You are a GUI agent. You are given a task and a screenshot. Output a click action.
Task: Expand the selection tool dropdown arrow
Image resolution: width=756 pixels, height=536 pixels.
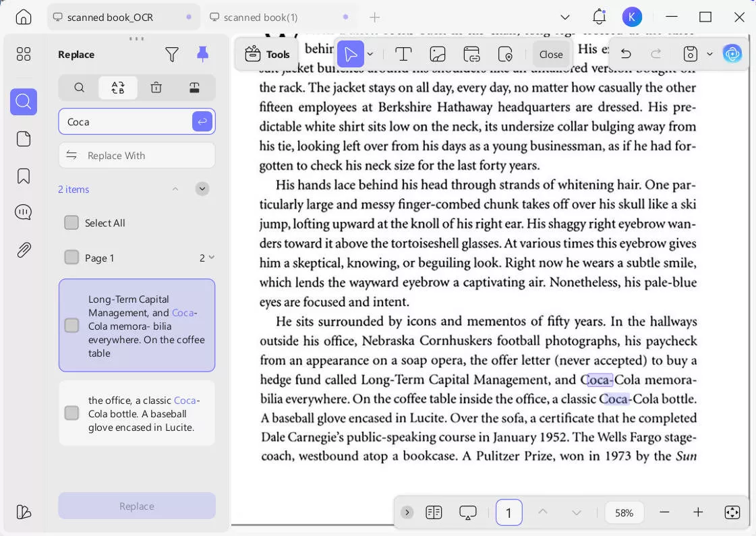(370, 53)
